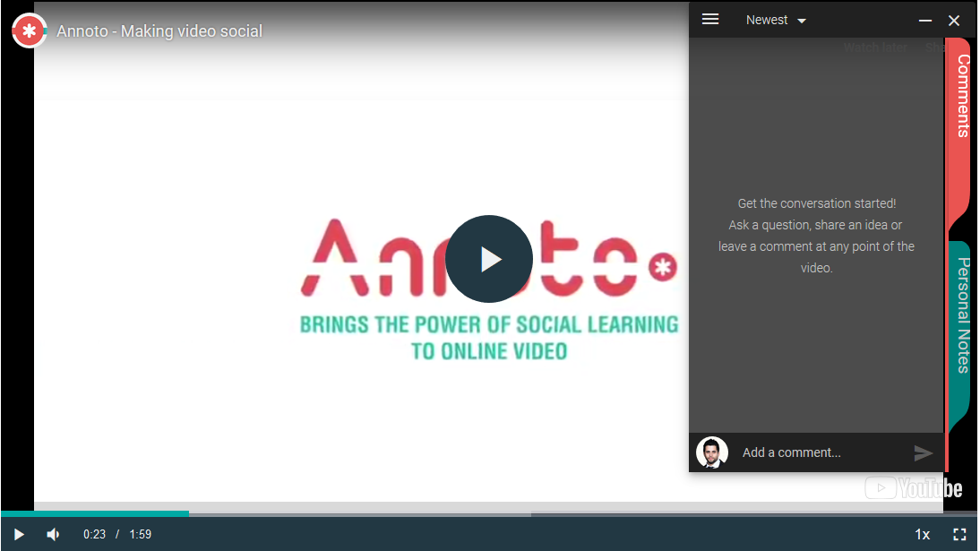Viewport: 980px width, 551px height.
Task: Change the 1x playback speed
Action: pos(922,534)
